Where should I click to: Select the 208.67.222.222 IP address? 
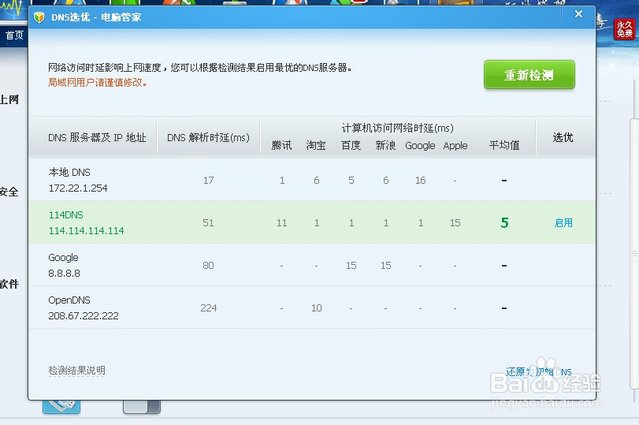[x=83, y=316]
